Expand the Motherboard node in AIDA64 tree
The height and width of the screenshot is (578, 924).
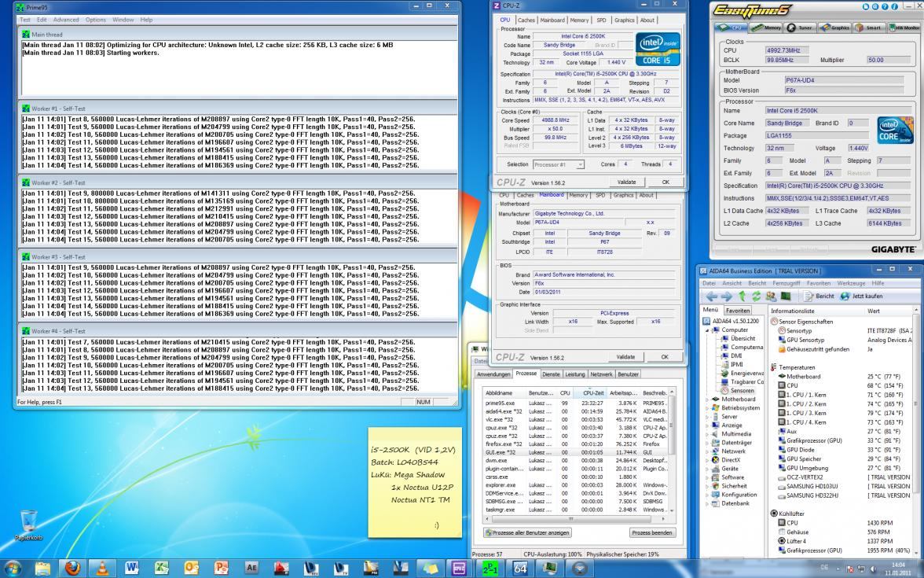pos(707,399)
